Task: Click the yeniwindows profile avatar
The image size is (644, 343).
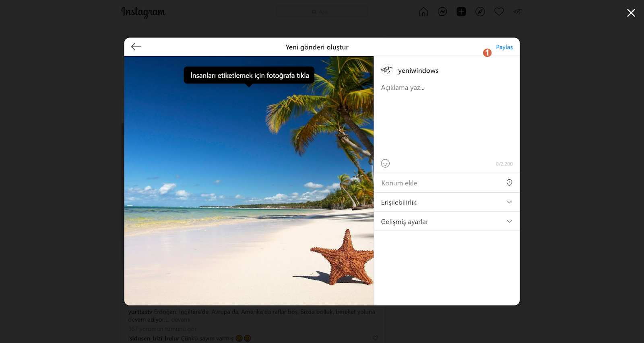Action: click(x=387, y=70)
